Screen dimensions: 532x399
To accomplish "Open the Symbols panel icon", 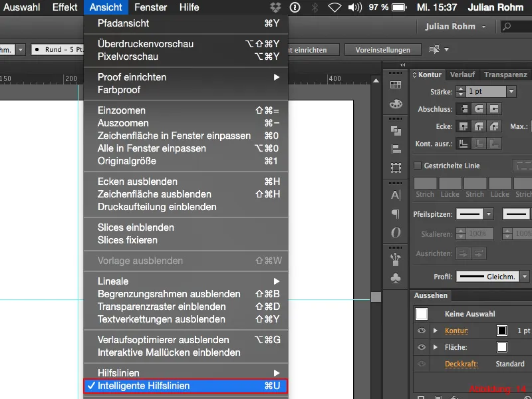I will 396,278.
